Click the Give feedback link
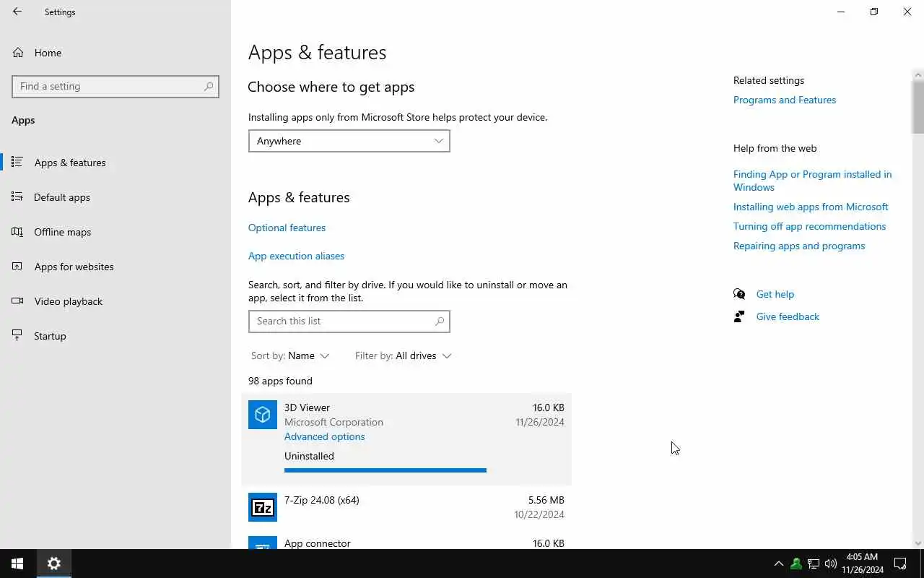 (788, 316)
